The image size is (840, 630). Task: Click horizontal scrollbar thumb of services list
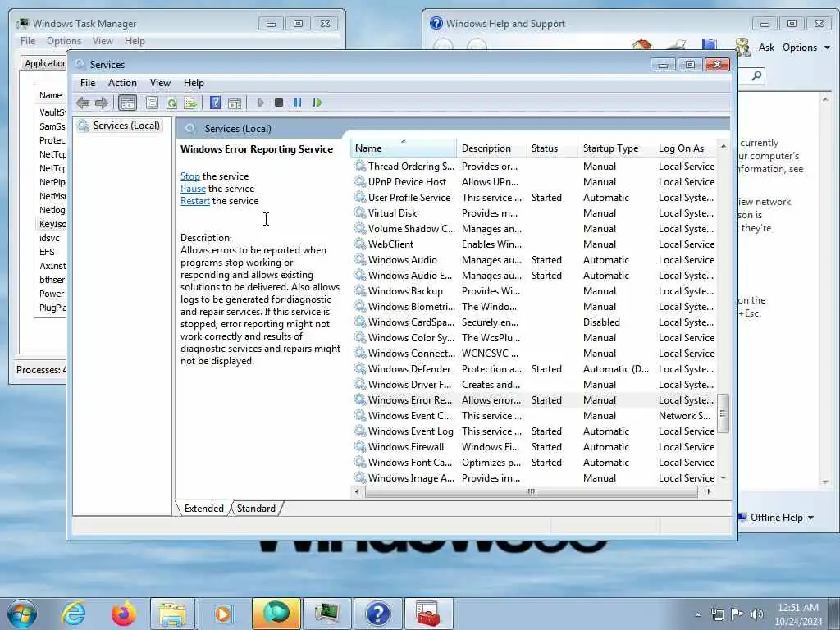(x=532, y=491)
